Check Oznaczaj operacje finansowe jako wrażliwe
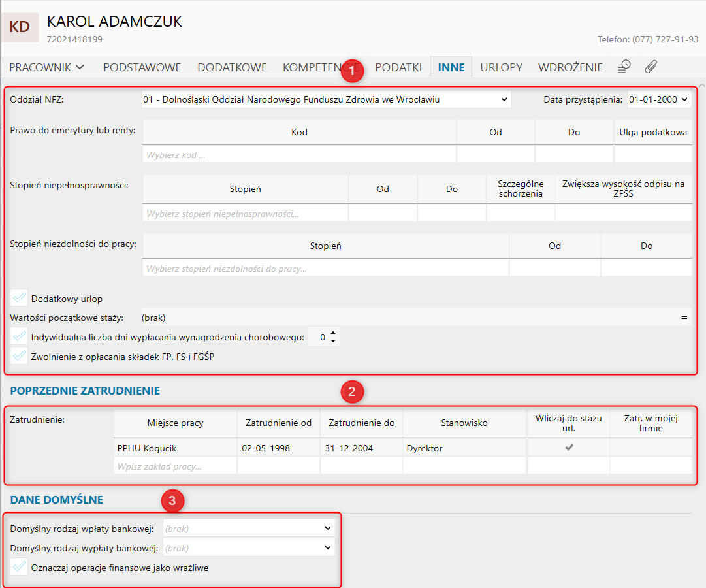This screenshot has height=588, width=706. point(20,568)
